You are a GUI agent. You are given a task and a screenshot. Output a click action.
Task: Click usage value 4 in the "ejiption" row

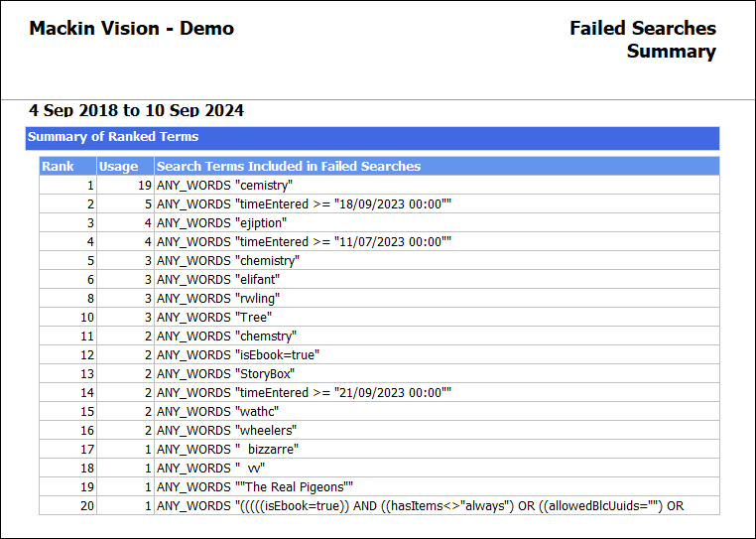pos(148,223)
